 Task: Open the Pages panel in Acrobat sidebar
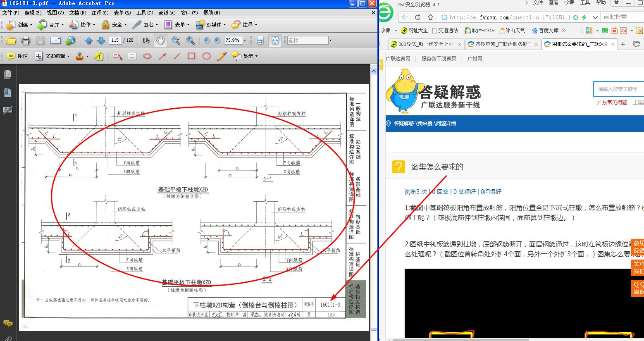7,74
